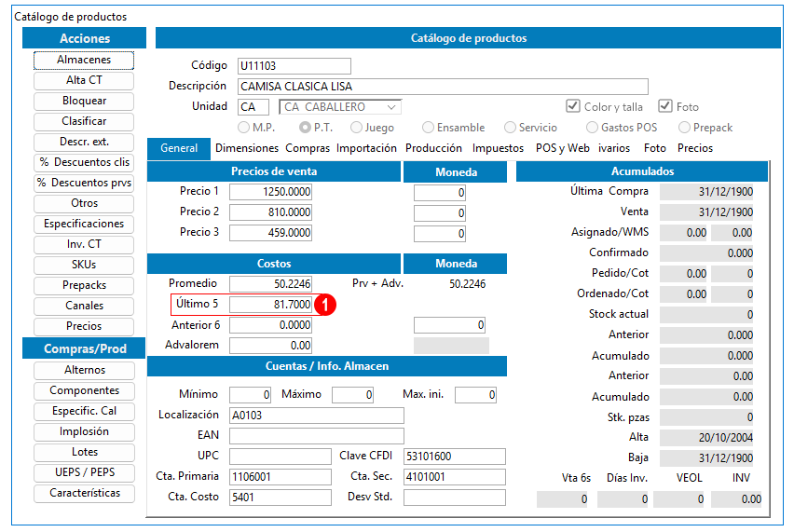Screen dimensions: 794x532
Task: Click the Cta. Sec. field 4101001
Action: [x=455, y=477]
